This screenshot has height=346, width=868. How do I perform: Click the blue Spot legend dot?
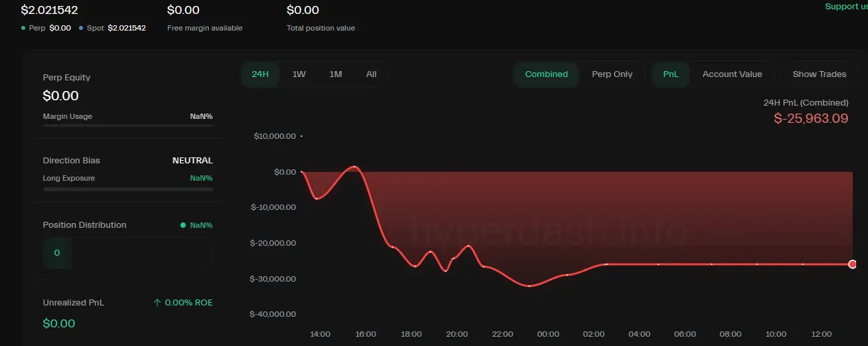[x=81, y=29]
